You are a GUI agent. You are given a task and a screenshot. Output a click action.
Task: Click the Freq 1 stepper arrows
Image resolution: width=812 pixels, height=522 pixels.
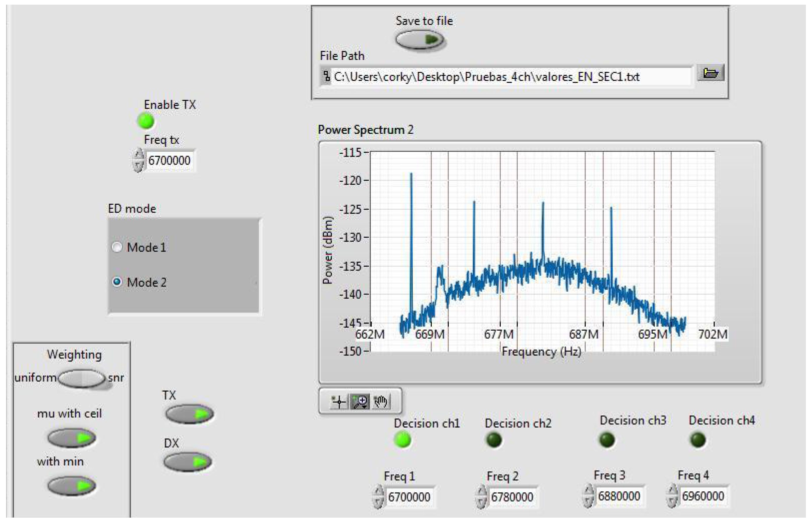point(378,497)
